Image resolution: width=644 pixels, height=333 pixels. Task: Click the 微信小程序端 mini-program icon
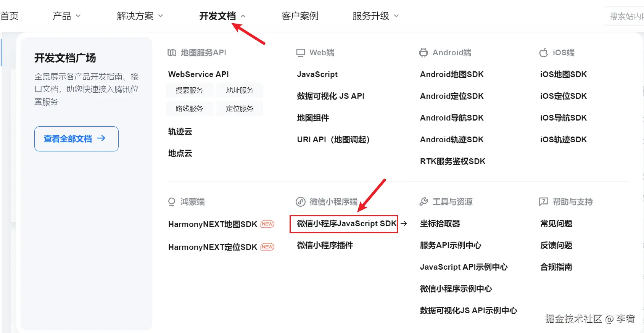tap(301, 202)
